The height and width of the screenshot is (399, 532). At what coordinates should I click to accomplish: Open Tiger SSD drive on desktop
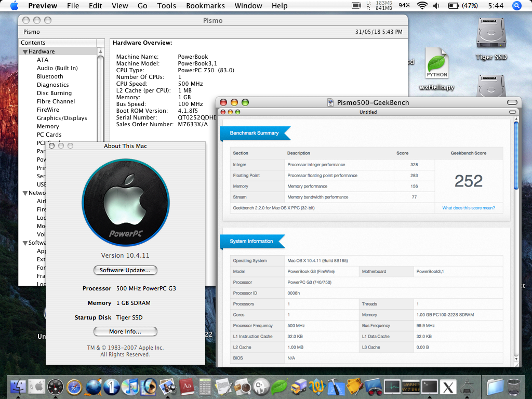coord(491,39)
